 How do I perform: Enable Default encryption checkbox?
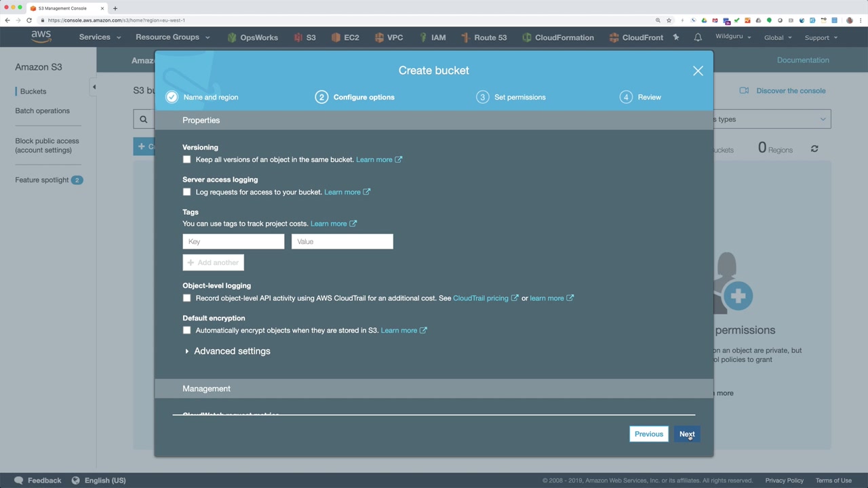[186, 330]
